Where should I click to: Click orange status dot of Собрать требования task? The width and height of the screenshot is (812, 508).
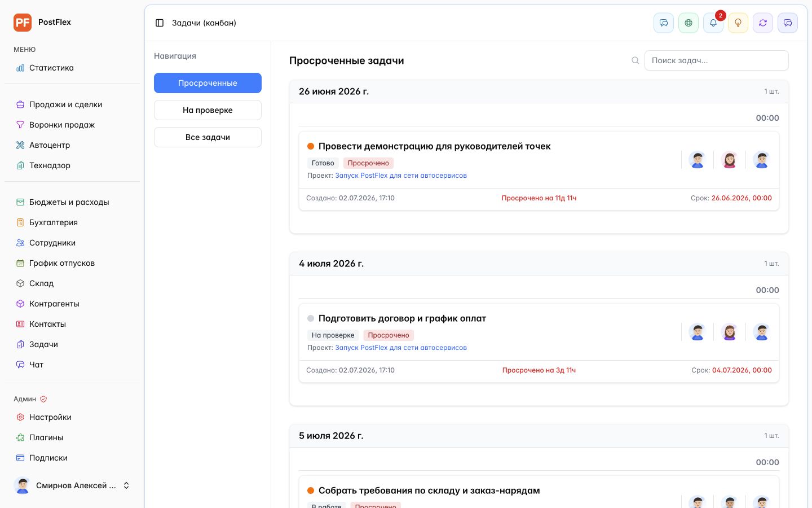point(311,491)
